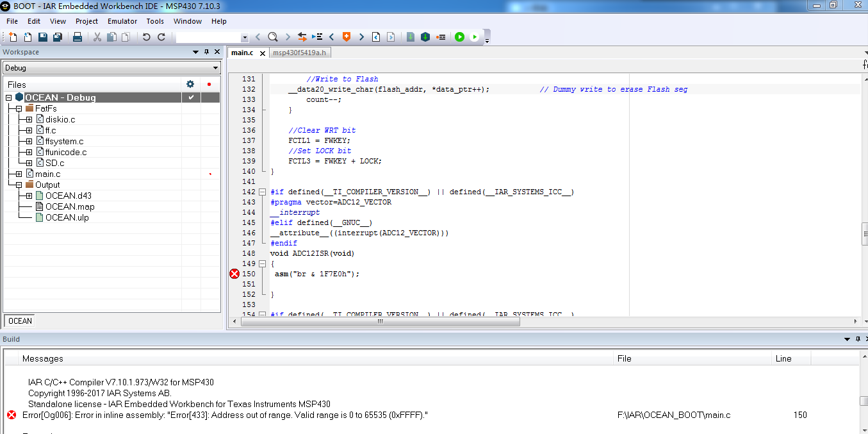Select the OCEAN workspace tab
The width and height of the screenshot is (868, 434).
pyautogui.click(x=20, y=321)
